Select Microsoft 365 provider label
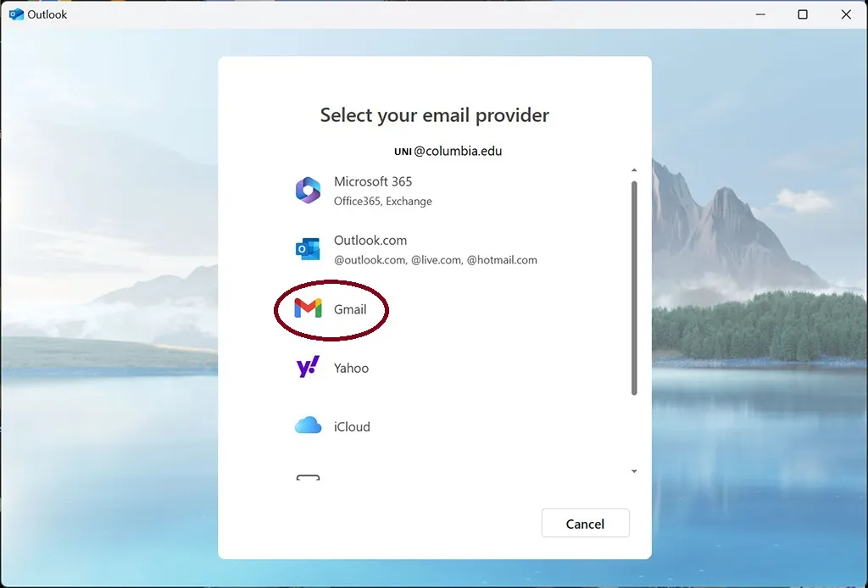Image resolution: width=868 pixels, height=588 pixels. [x=373, y=181]
